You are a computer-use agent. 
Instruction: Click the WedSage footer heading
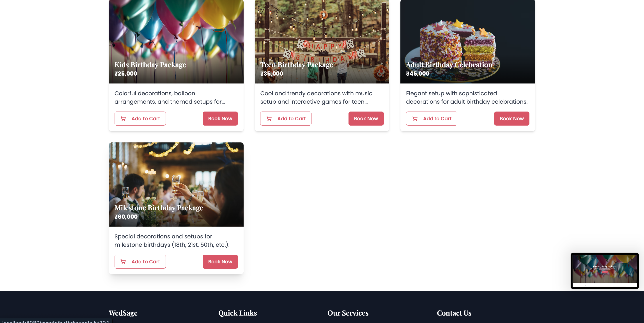(x=123, y=313)
